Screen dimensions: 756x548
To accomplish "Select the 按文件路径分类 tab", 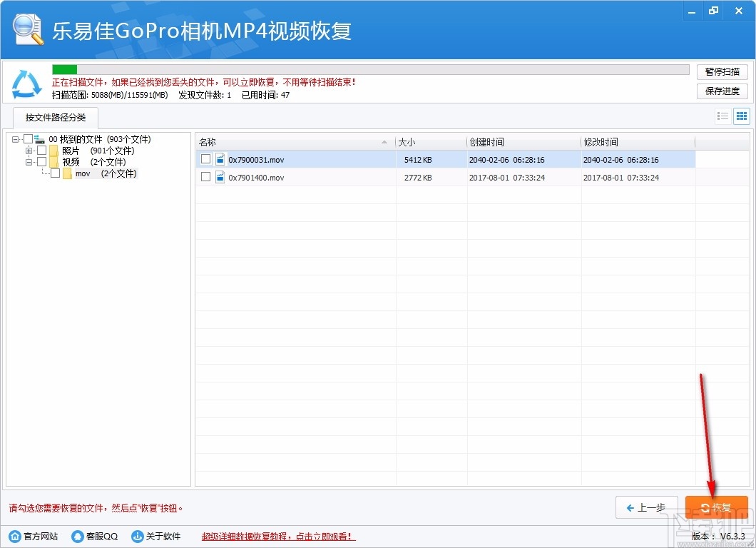I will (56, 117).
